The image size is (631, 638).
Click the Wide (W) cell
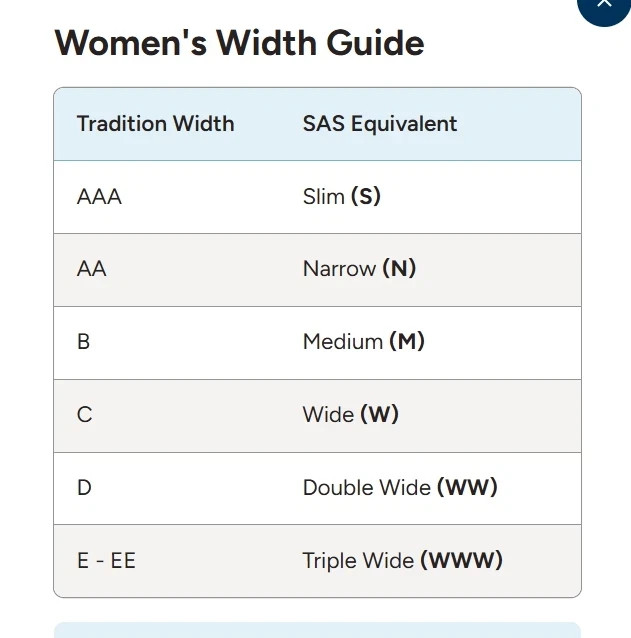350,415
